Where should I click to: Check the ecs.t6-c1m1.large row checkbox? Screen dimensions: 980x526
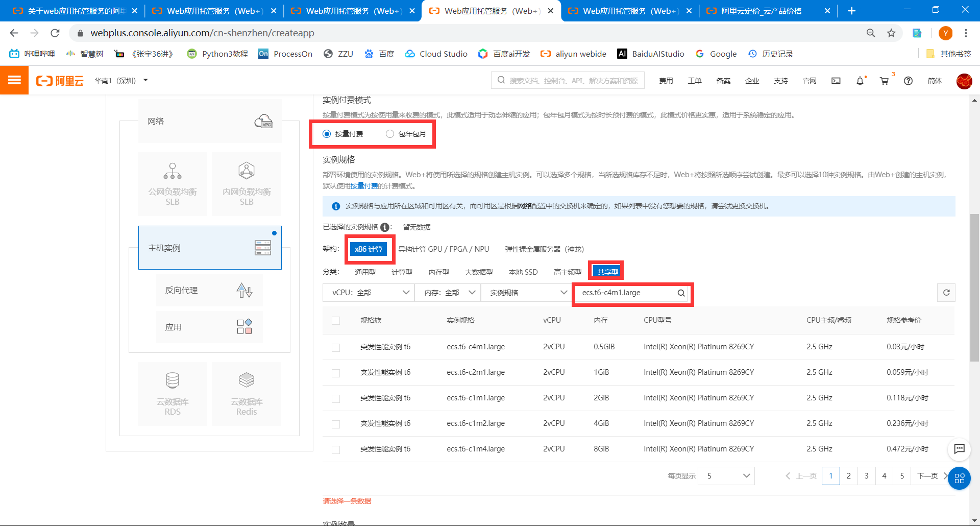point(336,398)
